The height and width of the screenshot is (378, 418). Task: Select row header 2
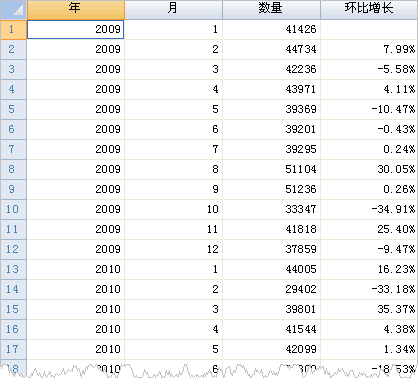pyautogui.click(x=13, y=50)
